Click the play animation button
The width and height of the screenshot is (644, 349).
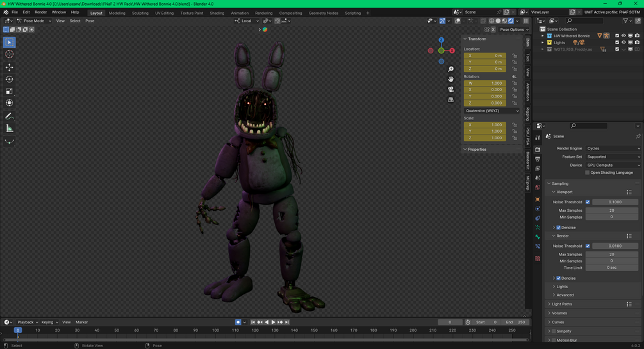coord(273,322)
